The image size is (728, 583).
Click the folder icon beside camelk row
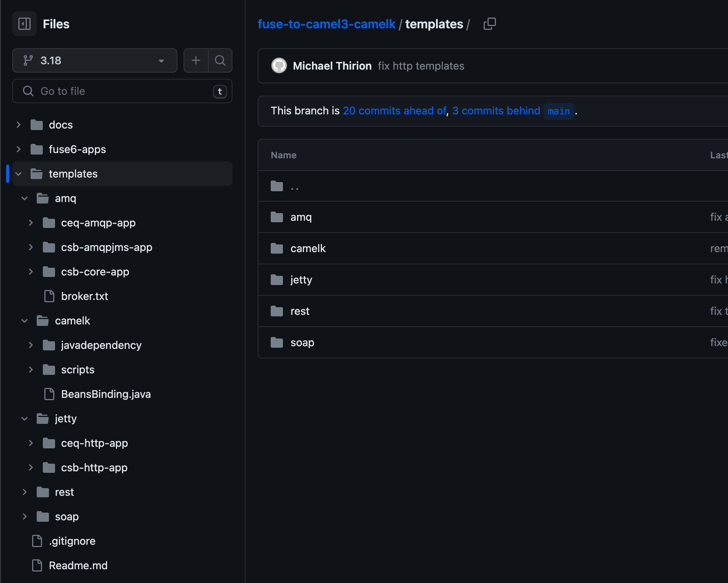pyautogui.click(x=276, y=248)
